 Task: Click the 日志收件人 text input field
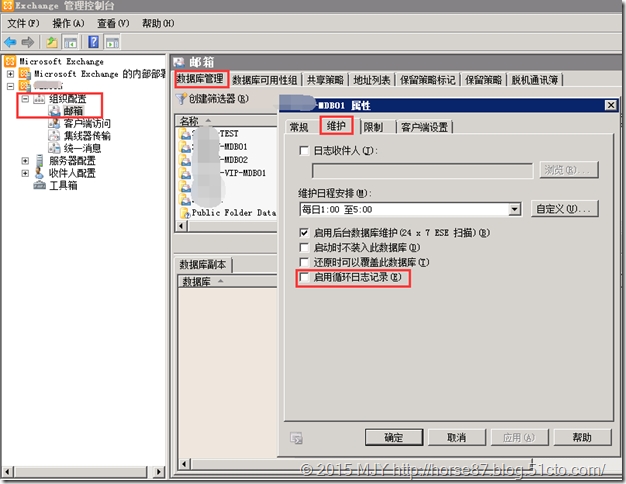click(422, 171)
